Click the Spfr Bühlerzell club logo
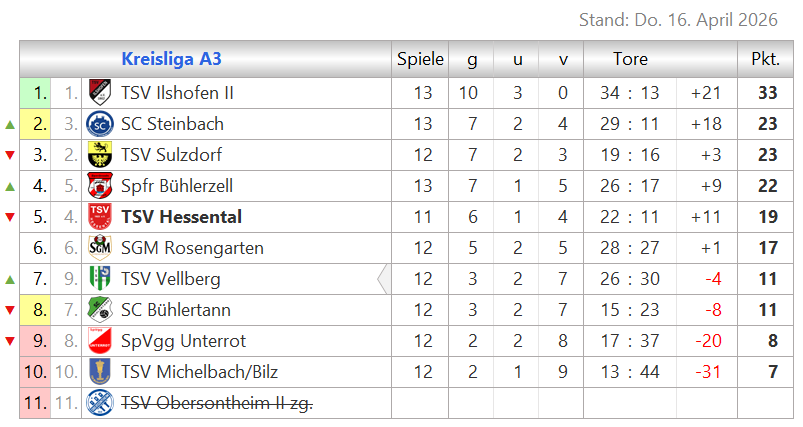Viewport: 803px width, 427px height. coord(99,186)
